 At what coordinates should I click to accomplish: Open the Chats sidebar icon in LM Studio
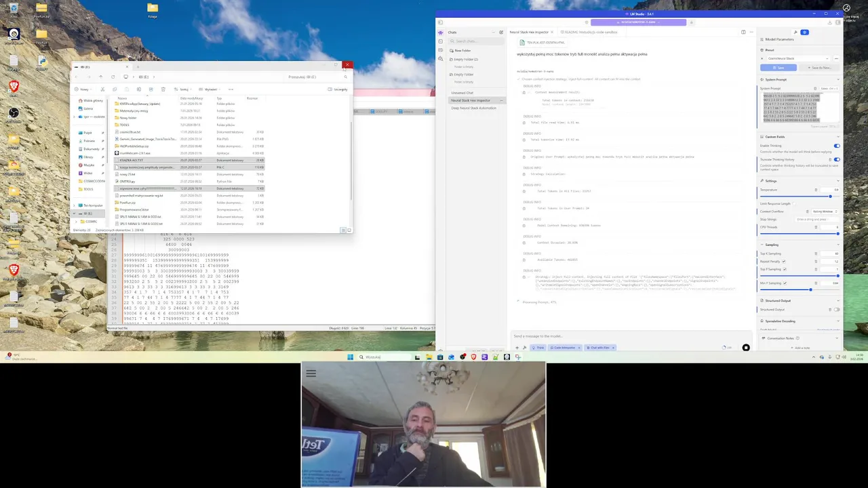440,33
